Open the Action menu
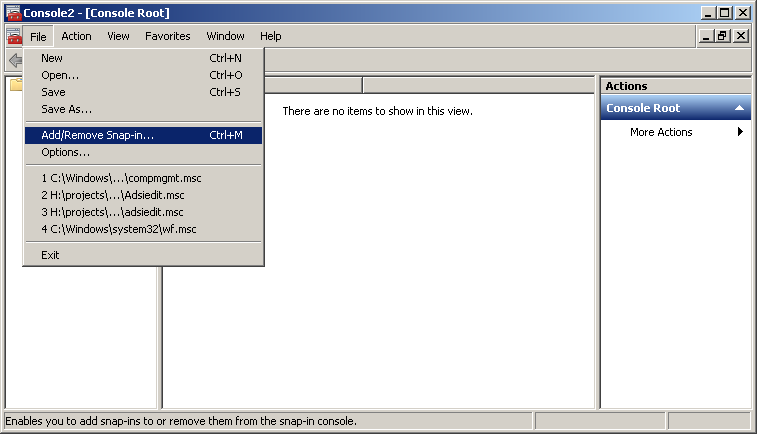Viewport: 757px width, 434px height. 76,36
